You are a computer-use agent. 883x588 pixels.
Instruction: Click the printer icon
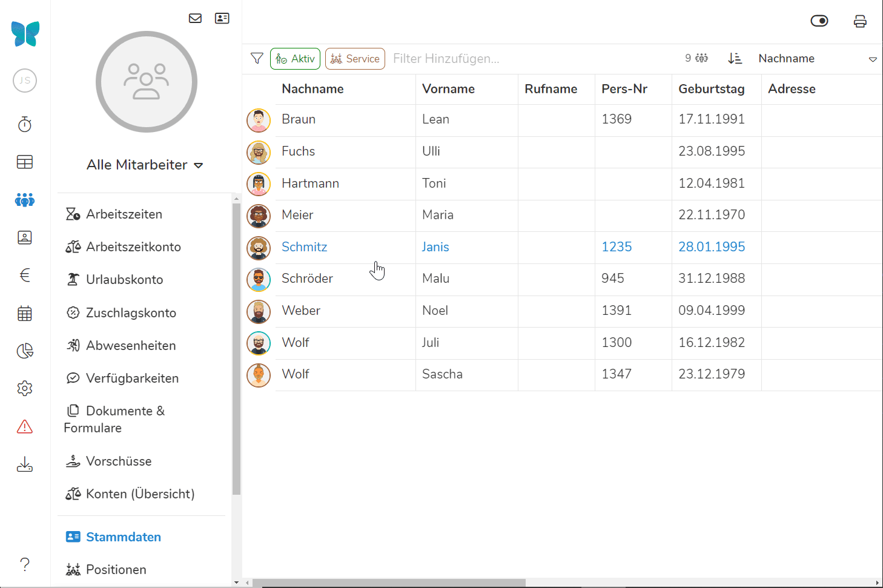(x=860, y=22)
